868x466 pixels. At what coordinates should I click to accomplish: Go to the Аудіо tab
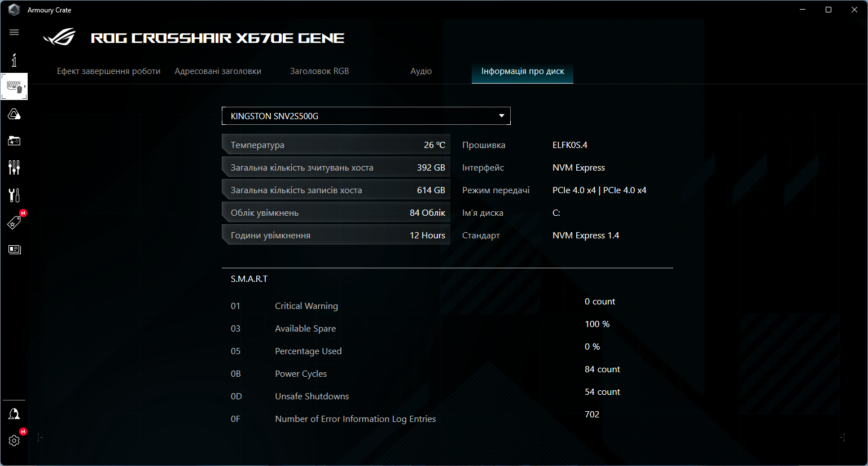(421, 71)
